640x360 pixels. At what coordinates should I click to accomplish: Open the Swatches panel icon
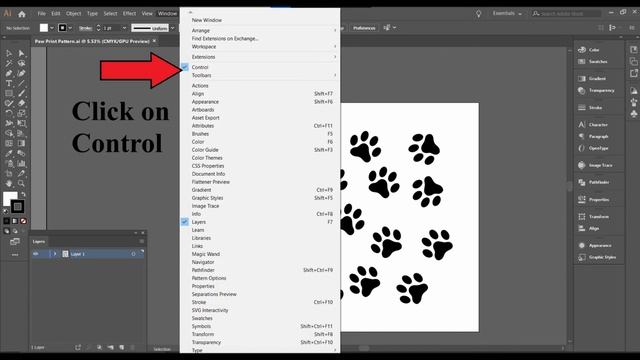[582, 61]
